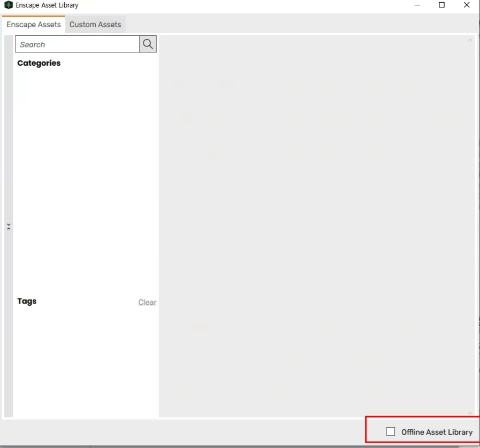This screenshot has height=448, width=480.
Task: Select the Categories heading
Action: click(39, 63)
